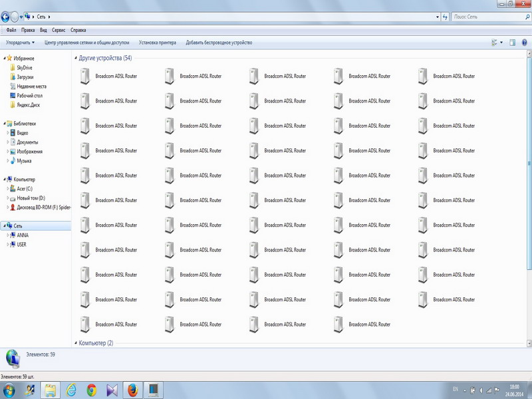Click the search magnifier icon
The image size is (532, 399).
527,17
